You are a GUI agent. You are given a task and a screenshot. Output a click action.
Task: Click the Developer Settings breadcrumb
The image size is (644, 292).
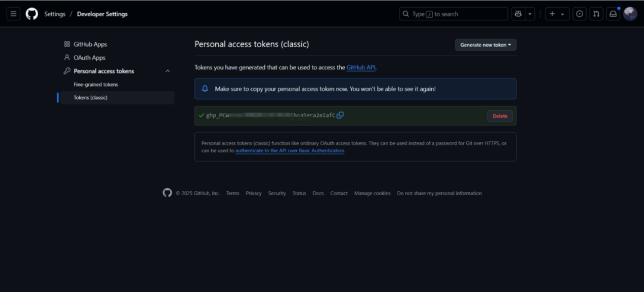[x=103, y=14]
